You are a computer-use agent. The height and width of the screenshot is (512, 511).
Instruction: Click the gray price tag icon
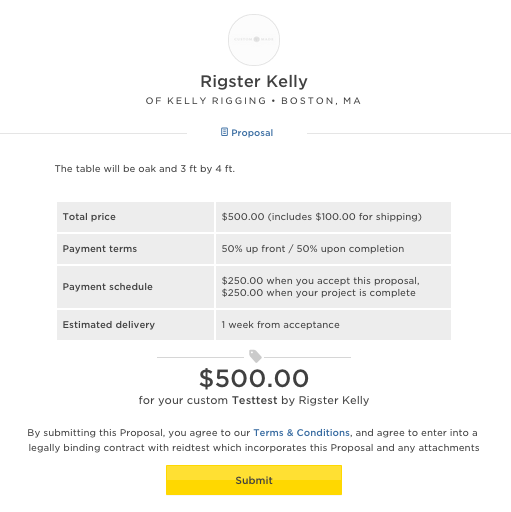click(x=255, y=356)
